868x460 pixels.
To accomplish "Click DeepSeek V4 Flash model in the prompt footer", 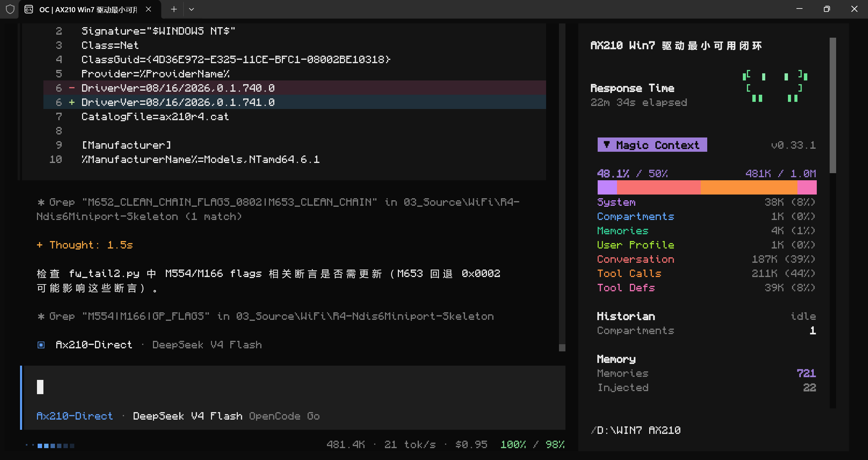I will pyautogui.click(x=188, y=416).
